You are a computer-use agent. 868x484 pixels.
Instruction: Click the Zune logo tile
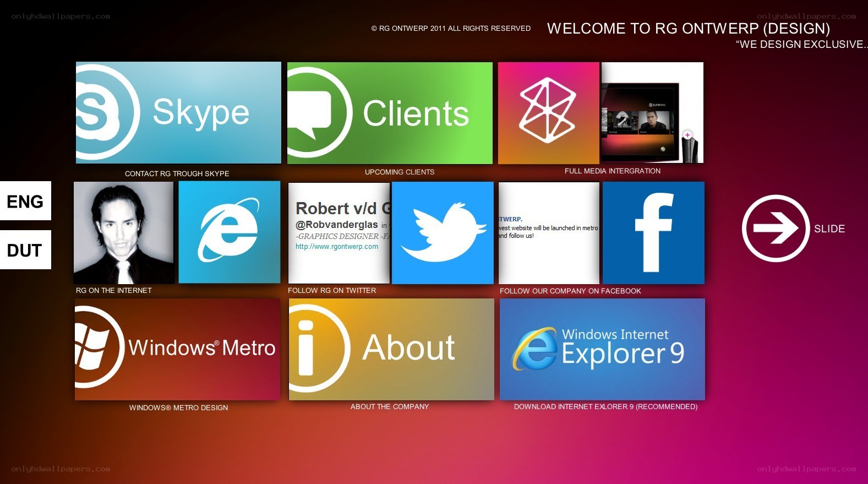point(548,113)
